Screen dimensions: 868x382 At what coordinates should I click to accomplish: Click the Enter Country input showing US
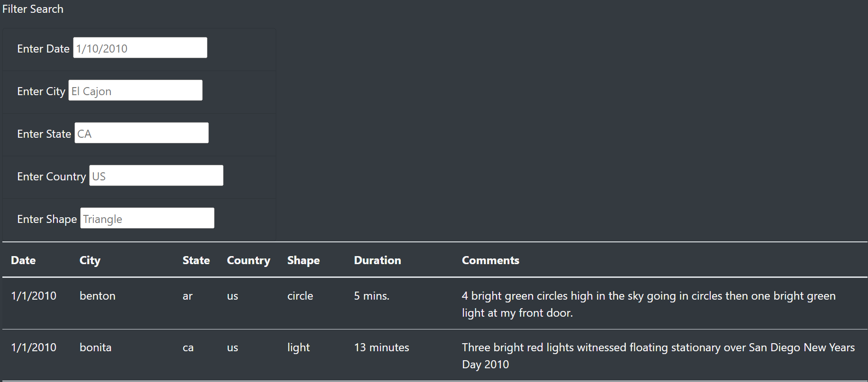click(x=156, y=175)
